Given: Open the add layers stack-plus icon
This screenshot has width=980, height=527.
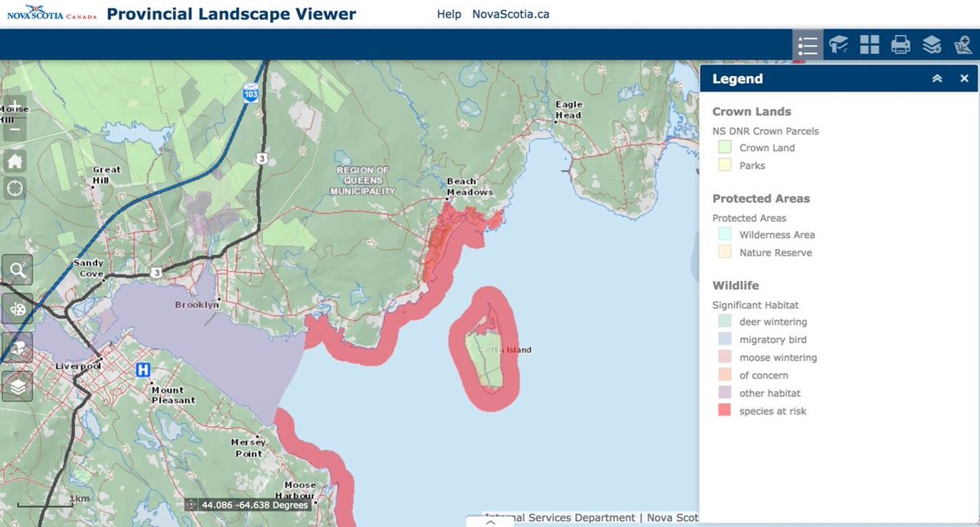Looking at the screenshot, I should (932, 45).
